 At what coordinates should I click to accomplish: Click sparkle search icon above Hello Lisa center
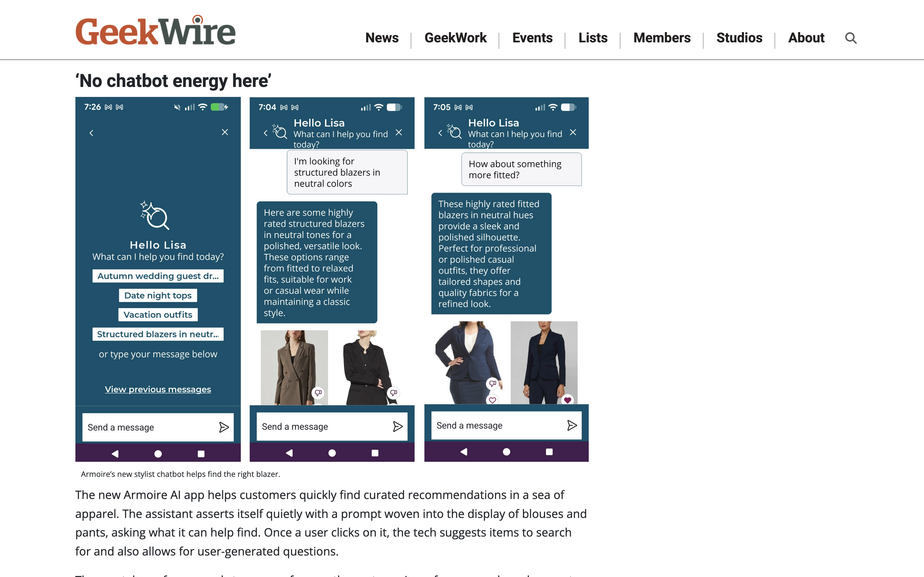155,215
